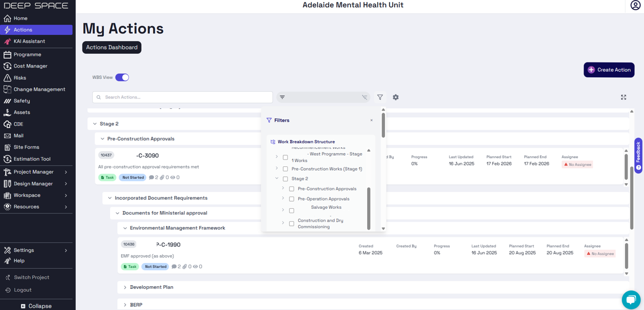Check the Pre-Construction Works (Stage 1) filter
Image resolution: width=644 pixels, height=310 pixels.
[285, 169]
